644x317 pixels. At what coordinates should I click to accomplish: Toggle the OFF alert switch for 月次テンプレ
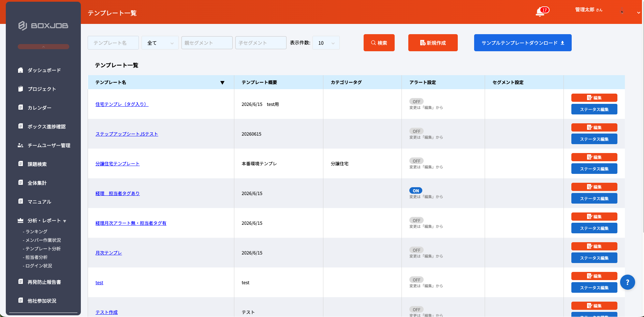(x=416, y=250)
